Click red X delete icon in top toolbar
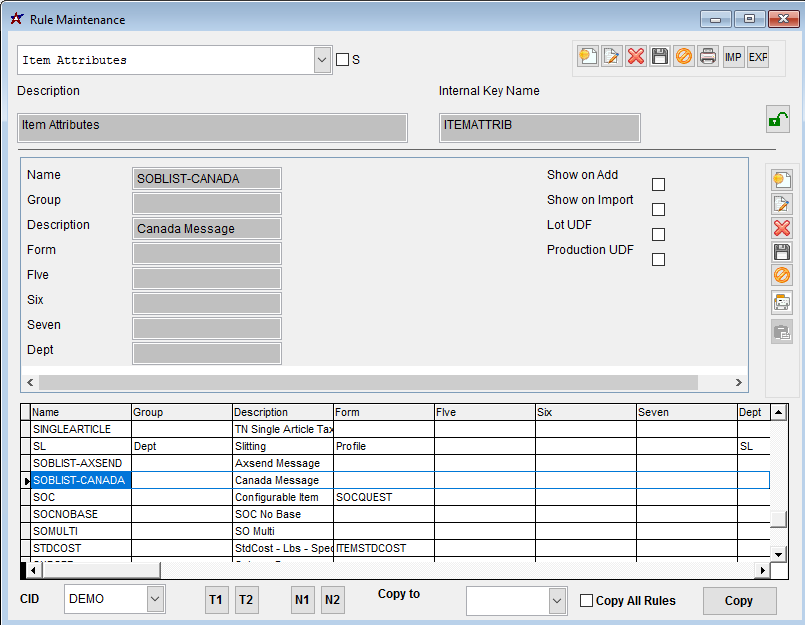This screenshot has height=625, width=805. click(636, 57)
